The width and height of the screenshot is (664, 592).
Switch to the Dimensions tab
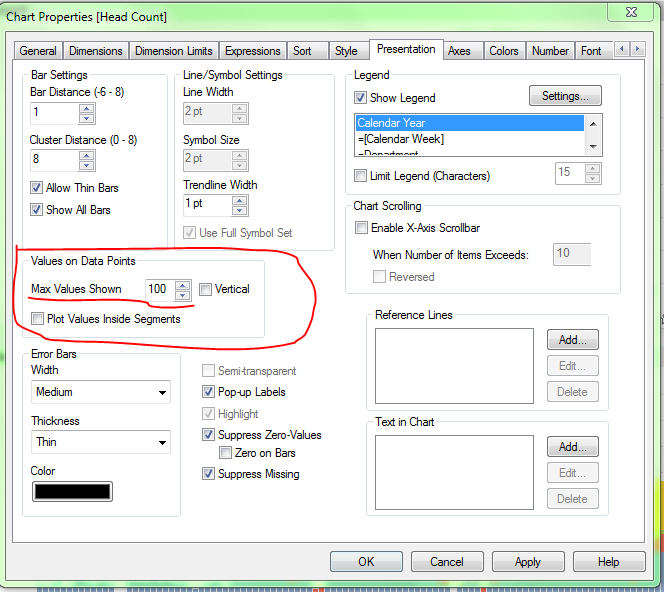96,51
